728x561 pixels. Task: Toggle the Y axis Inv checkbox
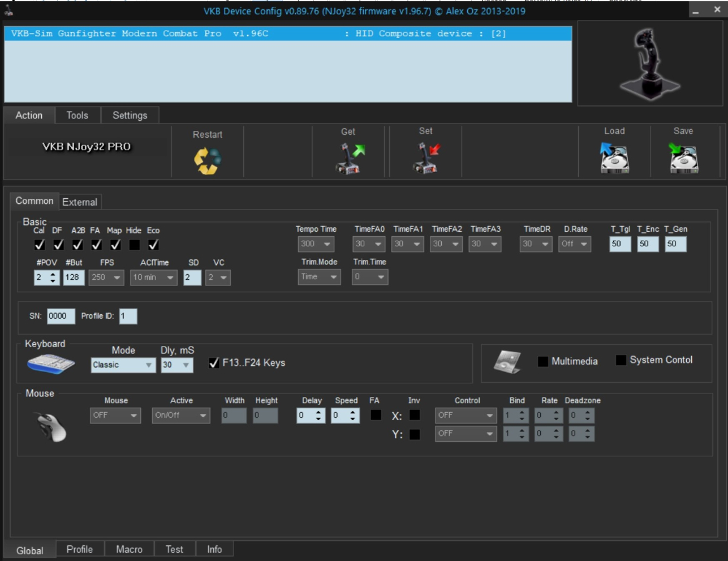pos(415,434)
